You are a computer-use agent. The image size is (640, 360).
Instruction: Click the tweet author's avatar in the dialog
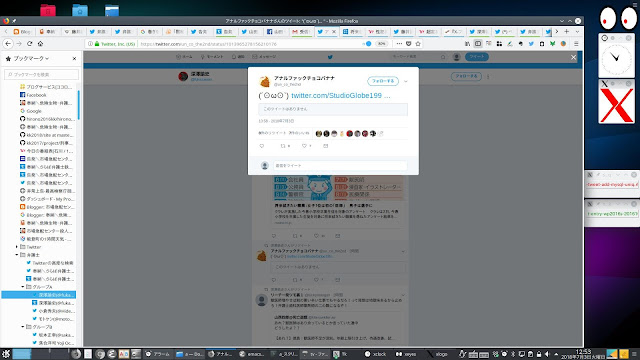coord(264,81)
